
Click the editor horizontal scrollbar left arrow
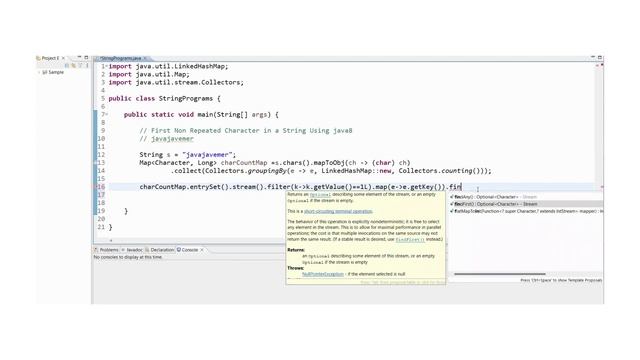(111, 240)
